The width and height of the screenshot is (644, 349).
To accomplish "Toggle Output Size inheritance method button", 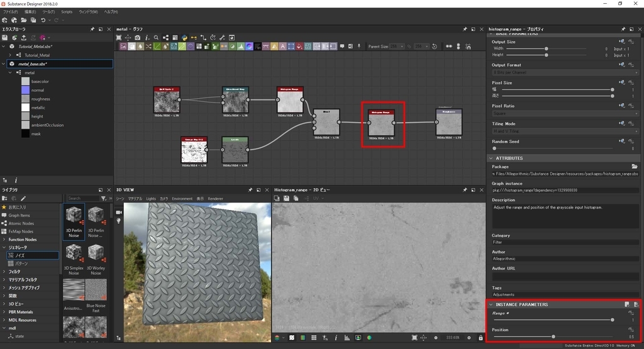I will point(622,42).
